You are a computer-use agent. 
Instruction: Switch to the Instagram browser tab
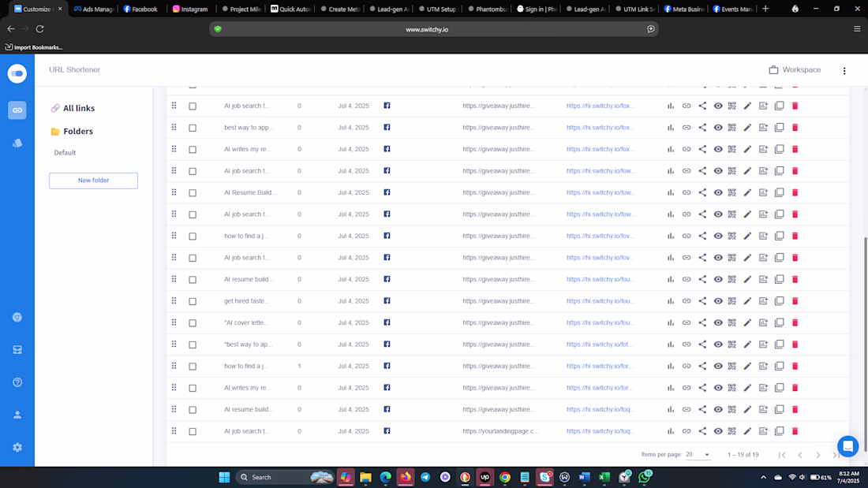pyautogui.click(x=190, y=9)
